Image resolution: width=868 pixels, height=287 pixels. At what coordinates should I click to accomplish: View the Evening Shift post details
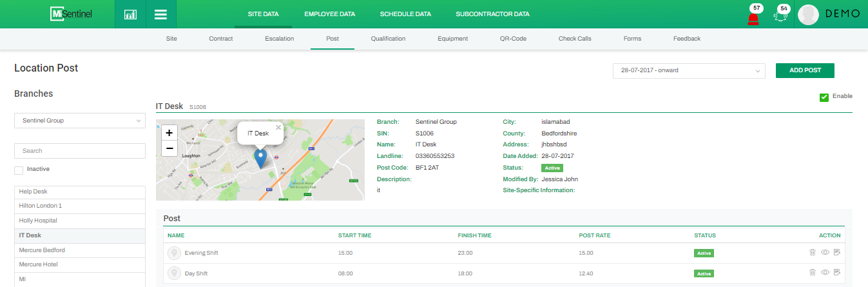click(x=825, y=253)
